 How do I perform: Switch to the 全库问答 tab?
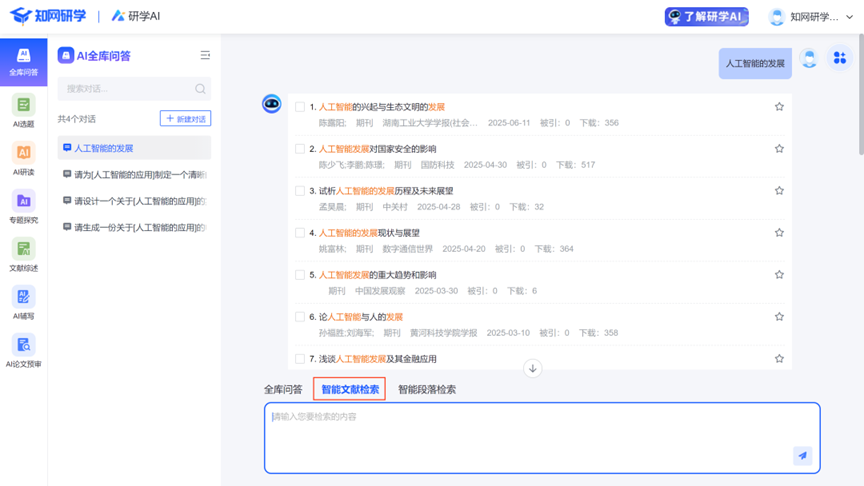(x=283, y=389)
